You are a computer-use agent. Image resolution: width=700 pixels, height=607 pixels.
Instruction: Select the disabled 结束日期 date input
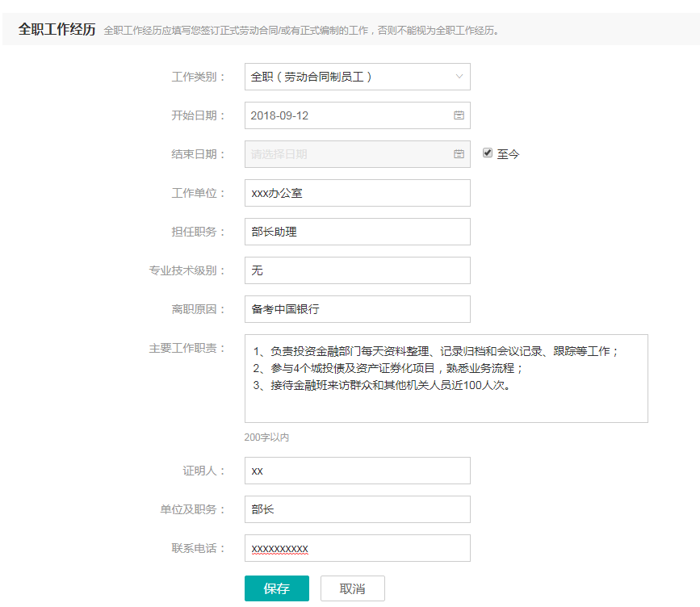point(347,154)
